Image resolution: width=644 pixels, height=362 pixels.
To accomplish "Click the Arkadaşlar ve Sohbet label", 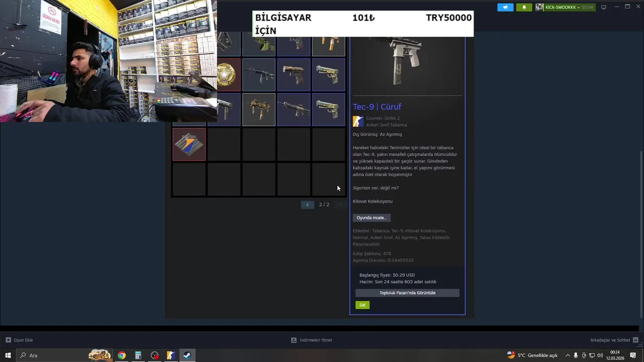I will click(x=610, y=340).
